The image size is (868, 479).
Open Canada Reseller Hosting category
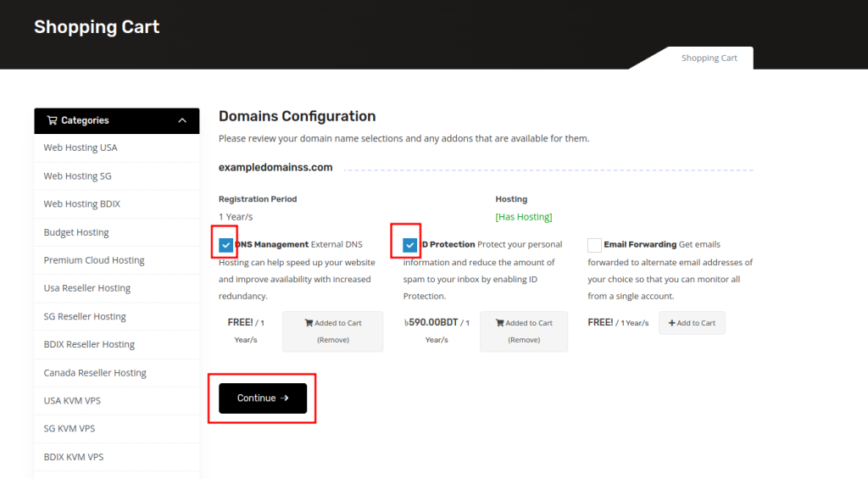coord(95,373)
